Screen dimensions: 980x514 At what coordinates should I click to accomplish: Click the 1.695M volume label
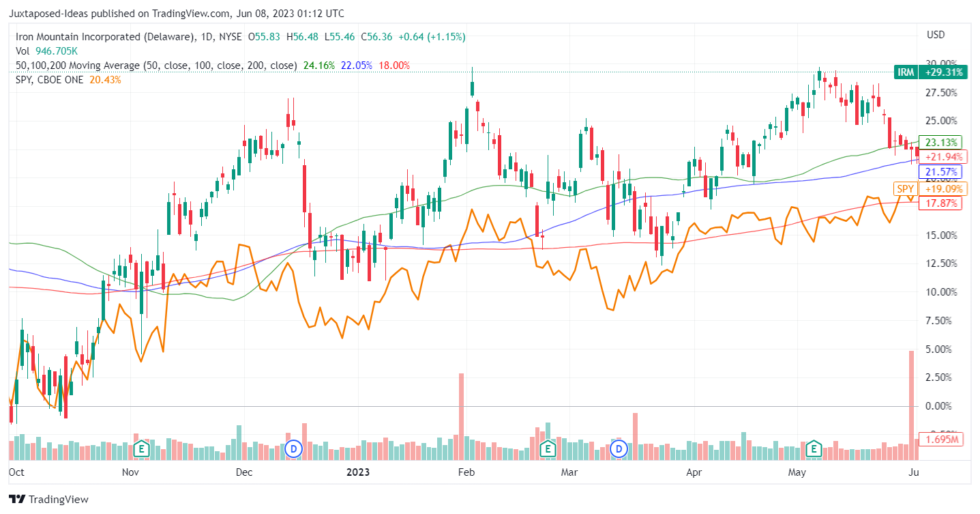(940, 440)
